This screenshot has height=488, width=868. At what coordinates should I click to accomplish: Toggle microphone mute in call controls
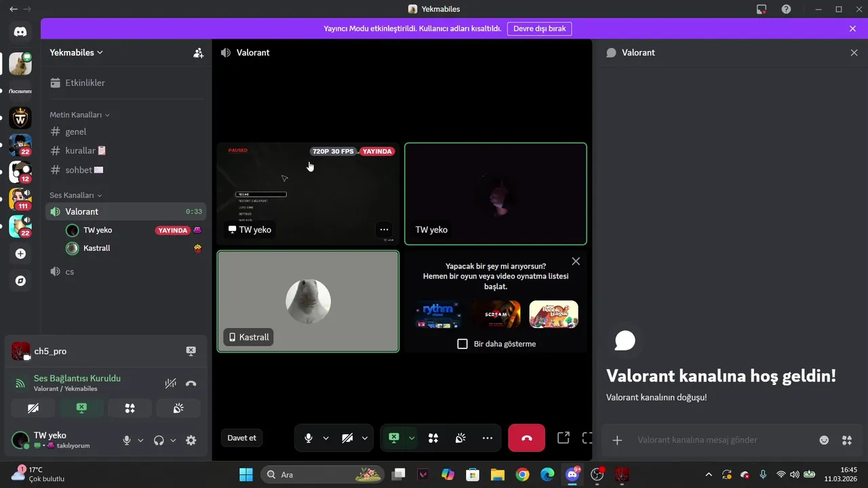pyautogui.click(x=309, y=438)
